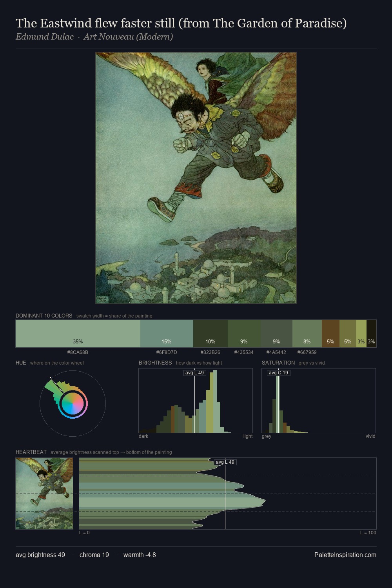Click the 'SATURATION' section heading
The width and height of the screenshot is (392, 588).
point(278,363)
